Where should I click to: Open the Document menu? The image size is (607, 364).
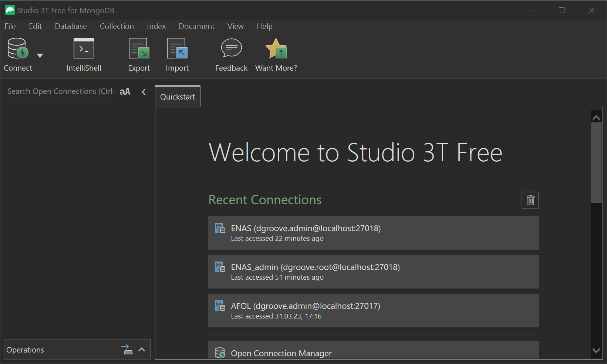pyautogui.click(x=196, y=26)
